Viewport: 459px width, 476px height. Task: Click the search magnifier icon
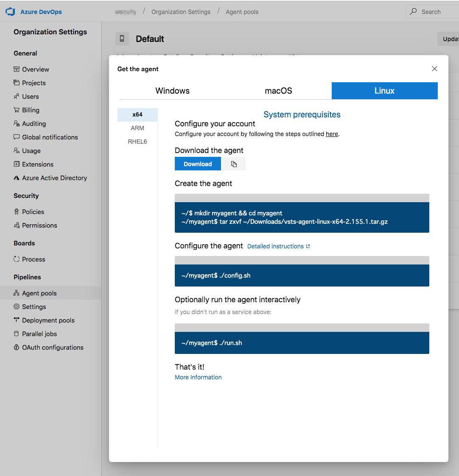click(x=413, y=11)
